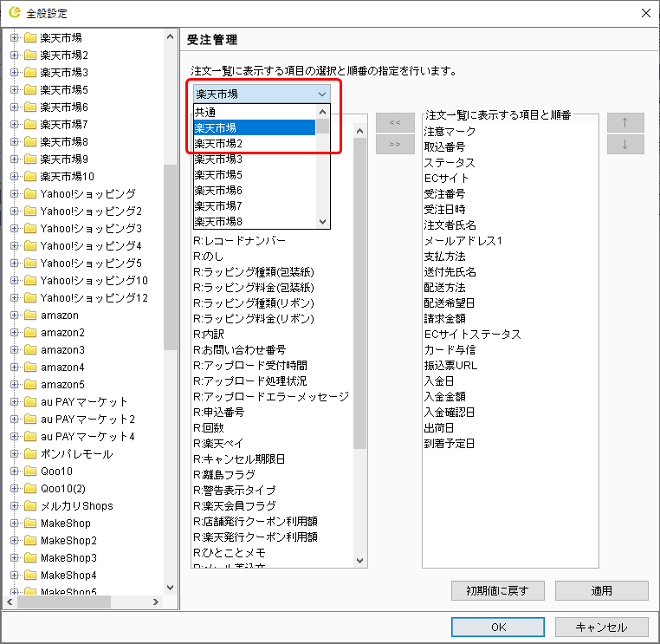Viewport: 660px width, 644px height.
Task: Choose 楽天市場5 from the dropdown list
Action: (x=255, y=175)
